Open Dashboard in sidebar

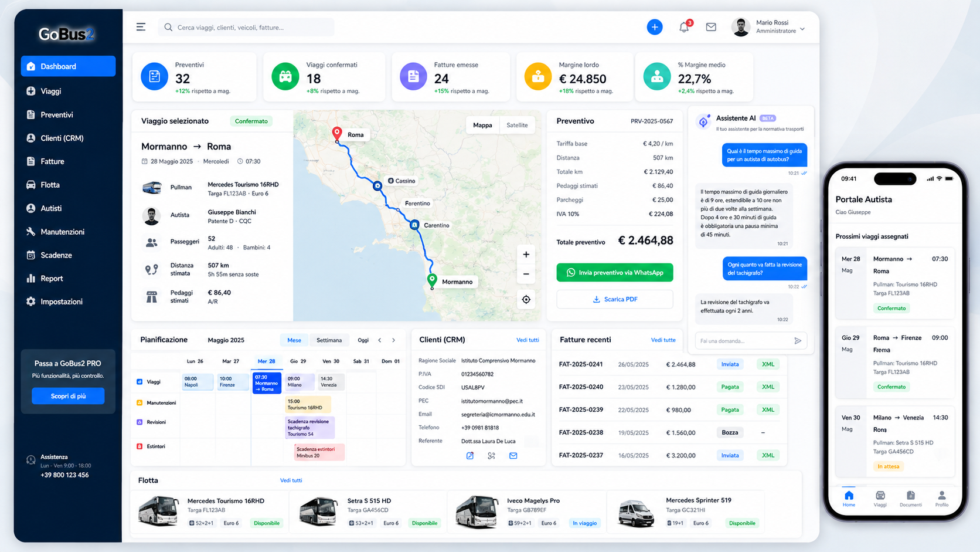[68, 66]
